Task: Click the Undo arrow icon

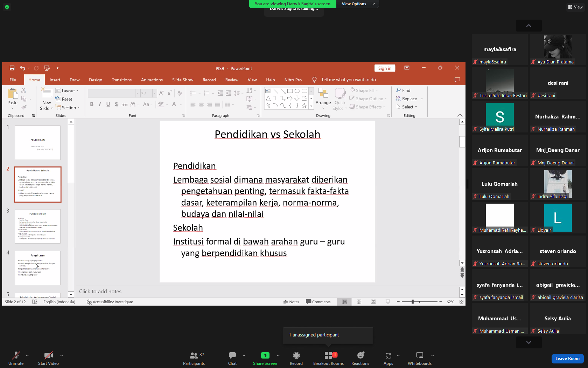Action: (22, 68)
